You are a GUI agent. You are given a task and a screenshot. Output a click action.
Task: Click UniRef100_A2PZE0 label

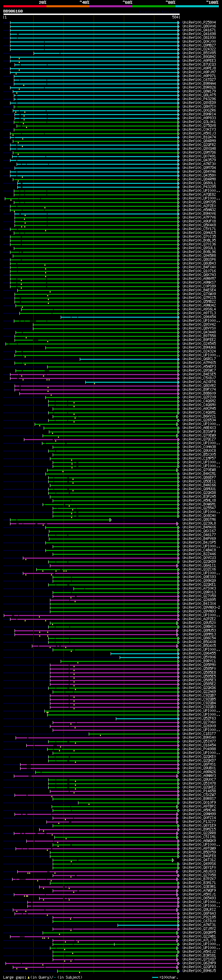click(x=199, y=206)
